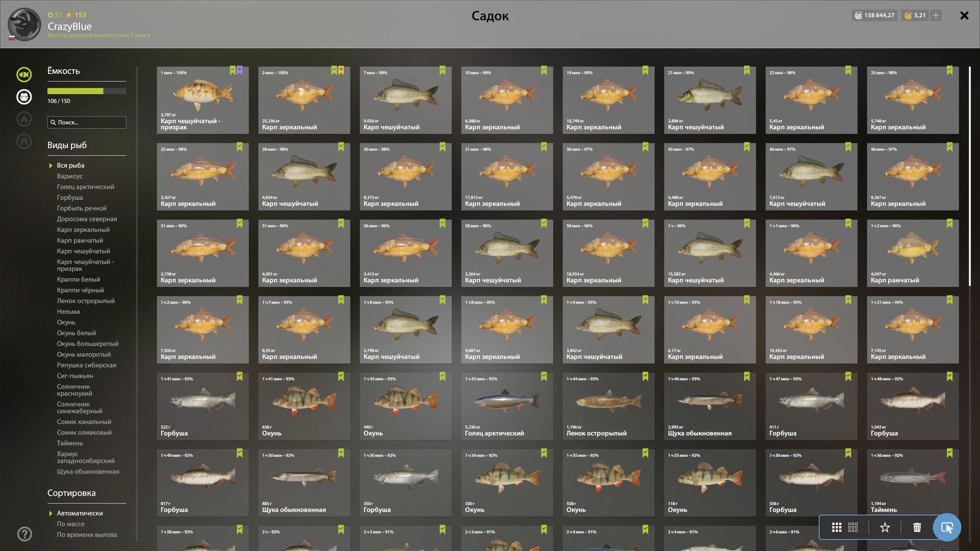Pick 'Таймень' from species list
Screen dimensions: 980x551
click(x=70, y=443)
